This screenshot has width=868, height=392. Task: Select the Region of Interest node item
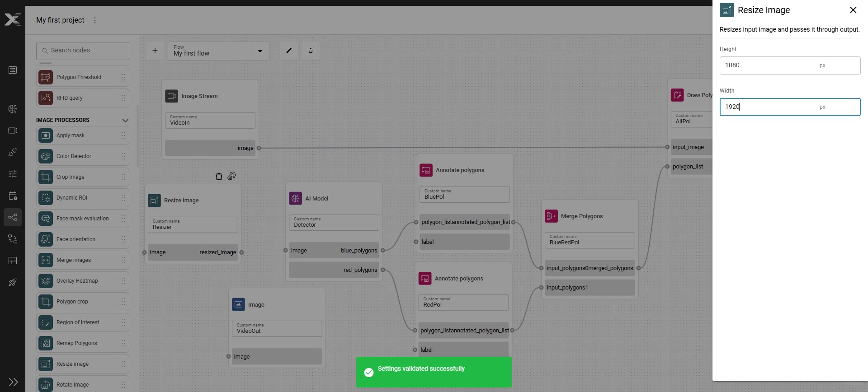point(83,322)
